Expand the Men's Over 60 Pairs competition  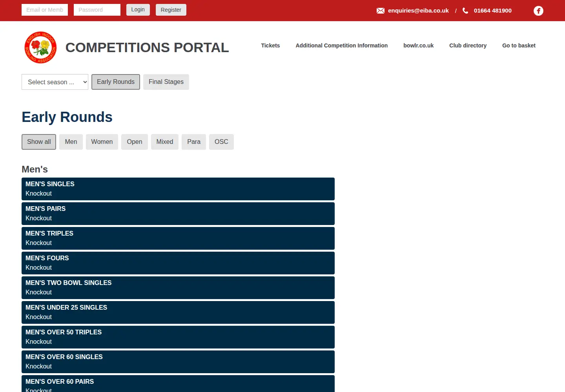pos(178,384)
